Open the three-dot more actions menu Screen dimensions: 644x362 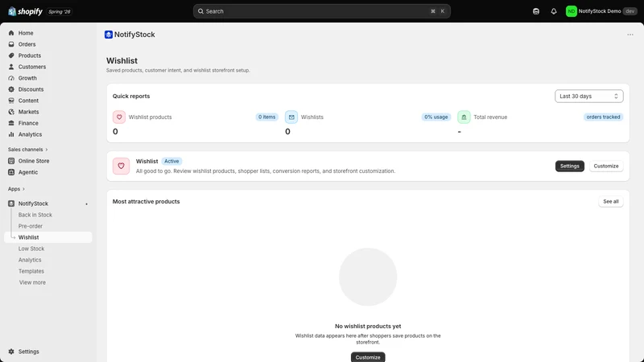(x=630, y=35)
